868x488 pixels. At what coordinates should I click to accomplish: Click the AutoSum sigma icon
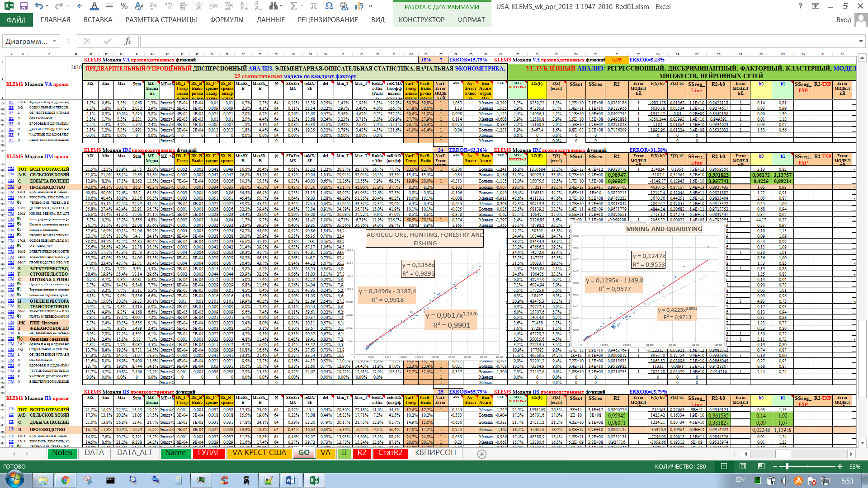[x=293, y=6]
